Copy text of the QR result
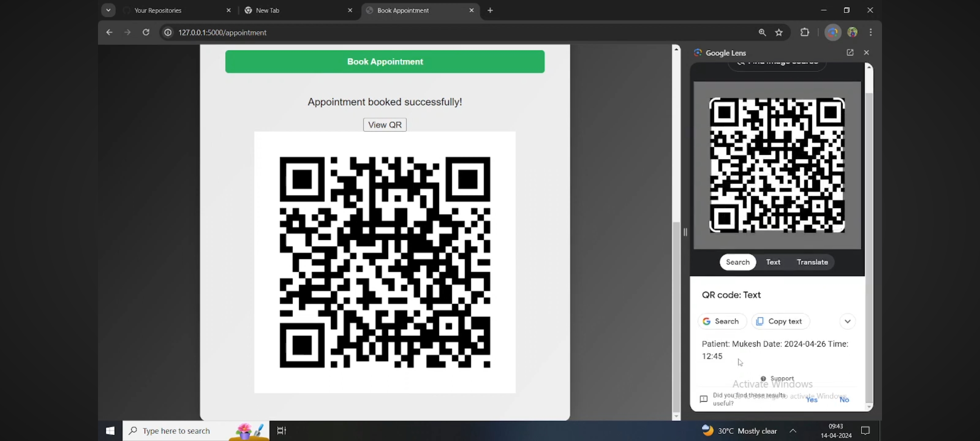The height and width of the screenshot is (441, 980). click(x=780, y=321)
